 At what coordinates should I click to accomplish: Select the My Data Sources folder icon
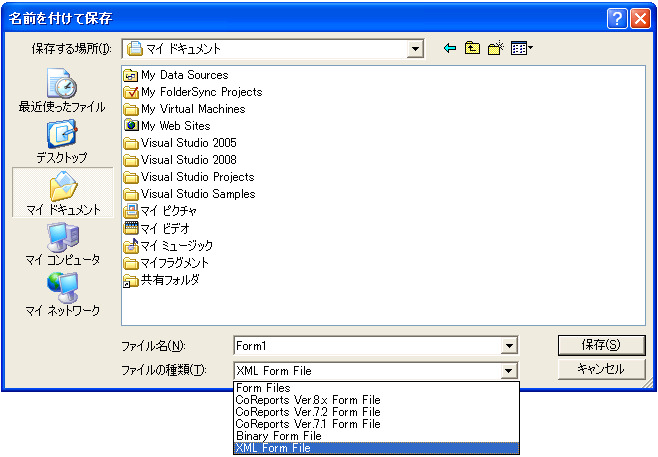pos(131,76)
